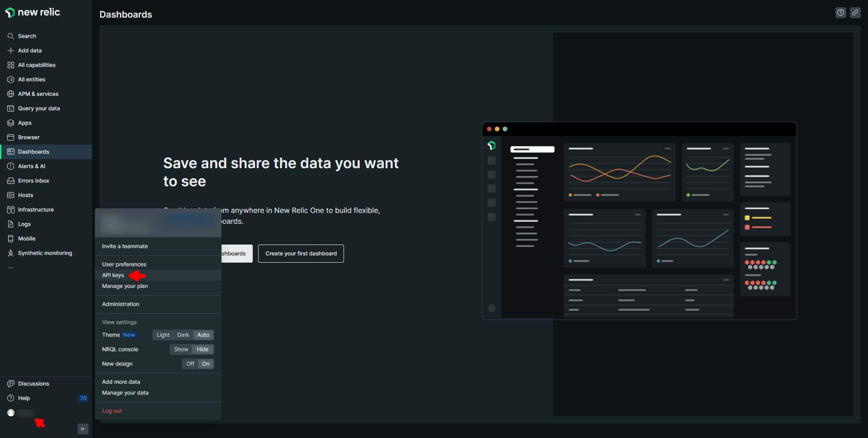This screenshot has width=868, height=438.
Task: Click the Query your data icon
Action: (x=11, y=108)
